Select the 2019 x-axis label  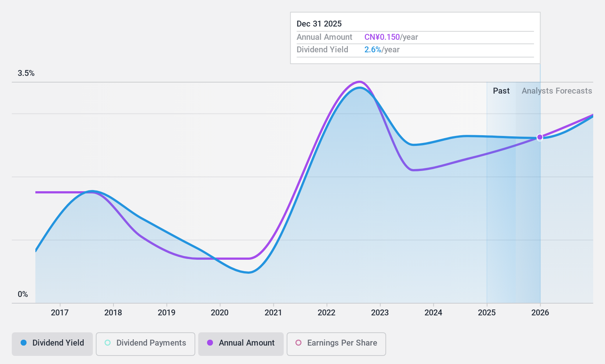pyautogui.click(x=167, y=312)
